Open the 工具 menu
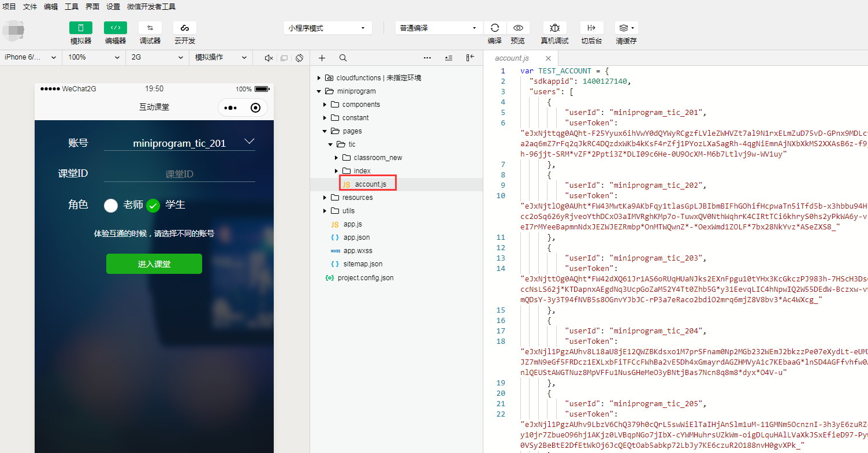 click(72, 7)
